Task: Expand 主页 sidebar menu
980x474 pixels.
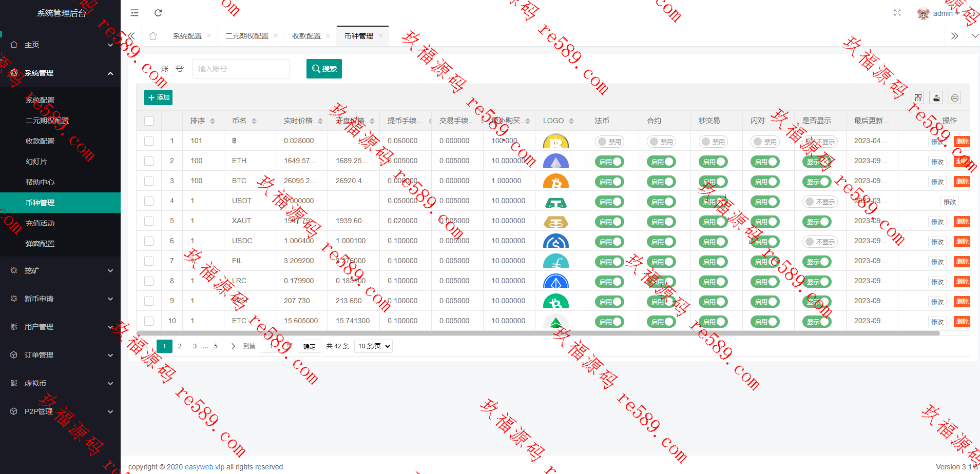Action: coord(60,45)
